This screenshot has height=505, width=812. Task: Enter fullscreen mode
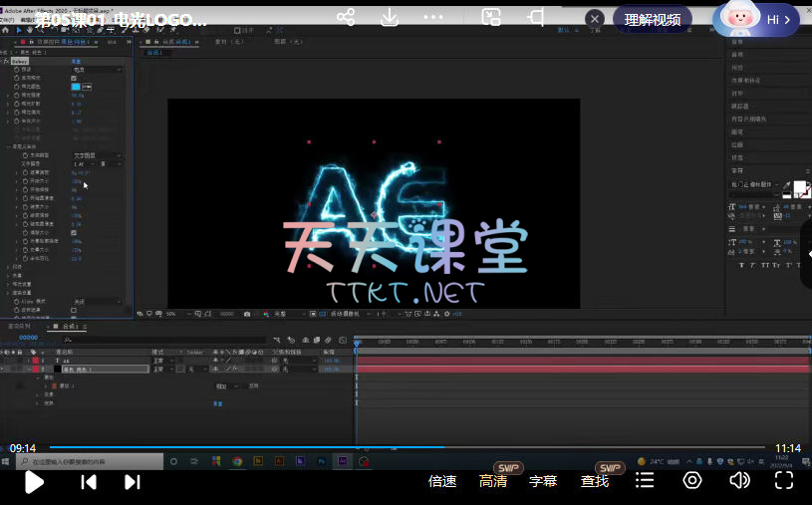point(784,480)
